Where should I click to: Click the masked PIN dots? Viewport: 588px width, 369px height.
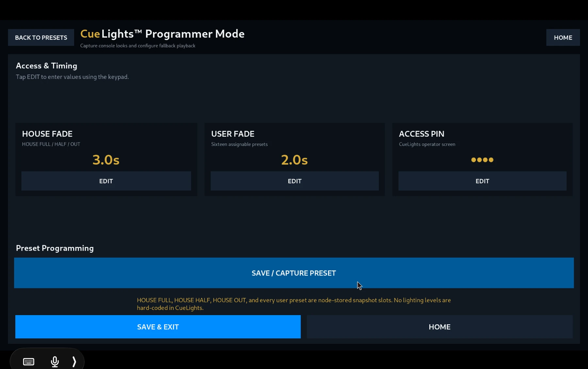point(482,160)
